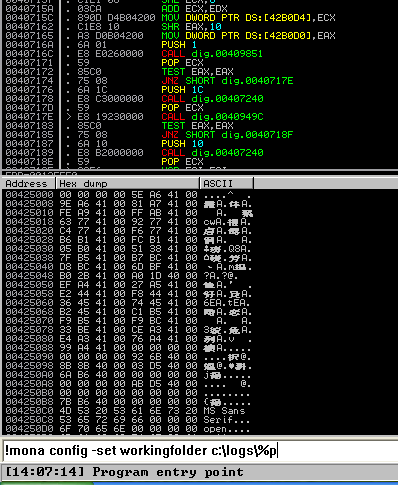Select dump row at address 00425078
The width and height of the screenshot is (398, 485).
[x=128, y=329]
